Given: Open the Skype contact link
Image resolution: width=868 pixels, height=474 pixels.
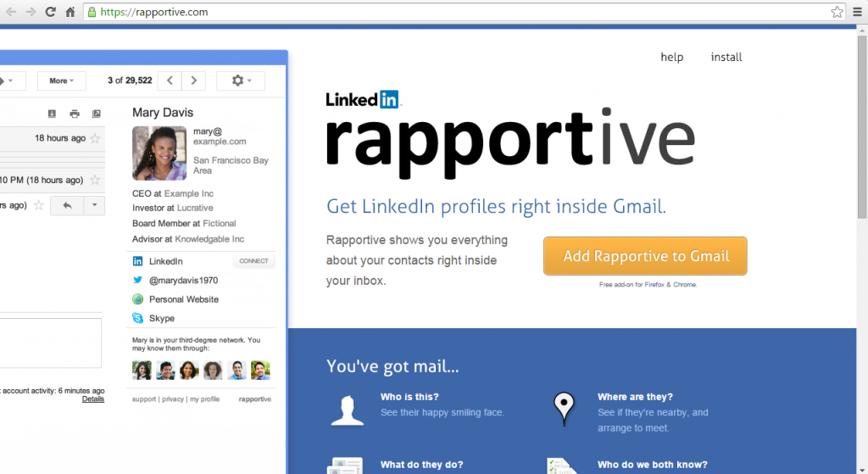Looking at the screenshot, I should 162,318.
